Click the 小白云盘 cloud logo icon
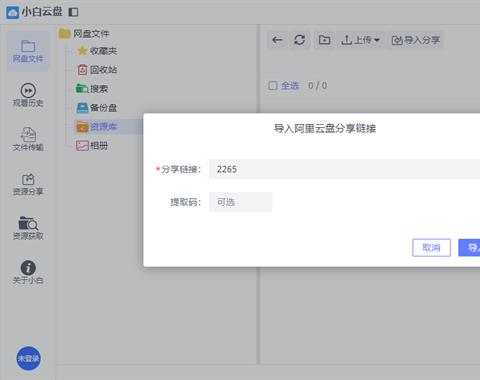 [13, 12]
